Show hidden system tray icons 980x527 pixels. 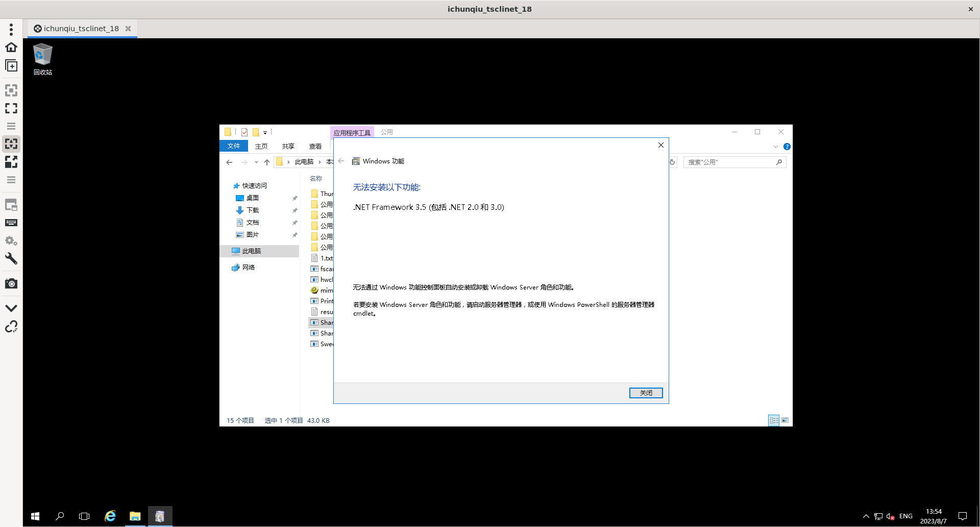click(866, 516)
